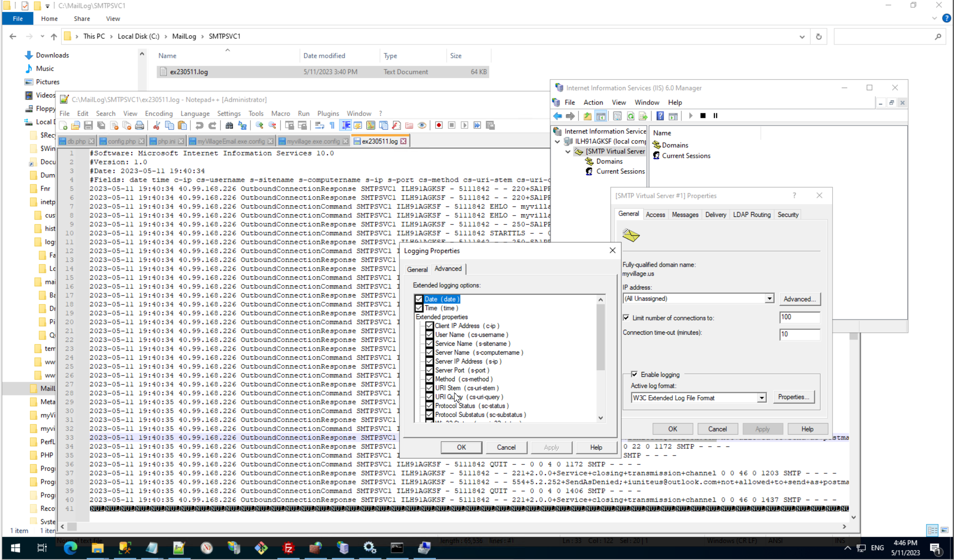The image size is (954, 560).
Task: Click the Find binoculars icon in Notepad++
Action: [x=229, y=126]
